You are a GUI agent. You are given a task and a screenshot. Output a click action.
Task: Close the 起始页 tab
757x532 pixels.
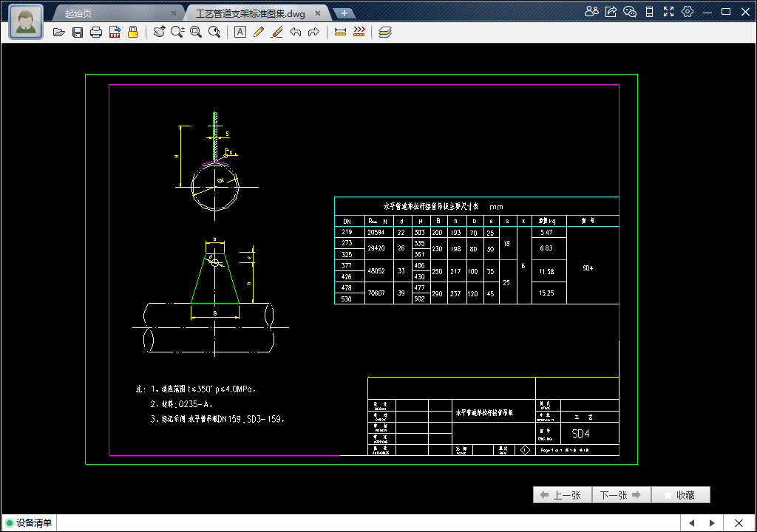[x=174, y=13]
